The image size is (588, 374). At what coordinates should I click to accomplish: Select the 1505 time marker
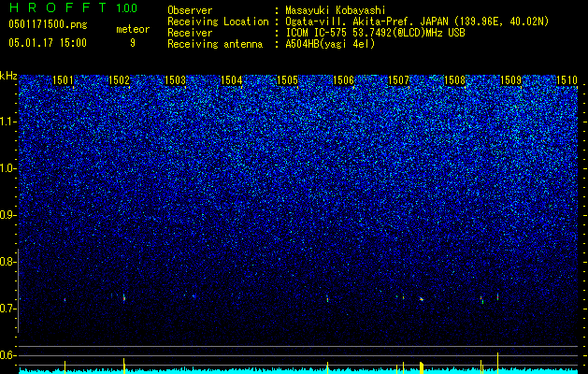click(x=287, y=80)
